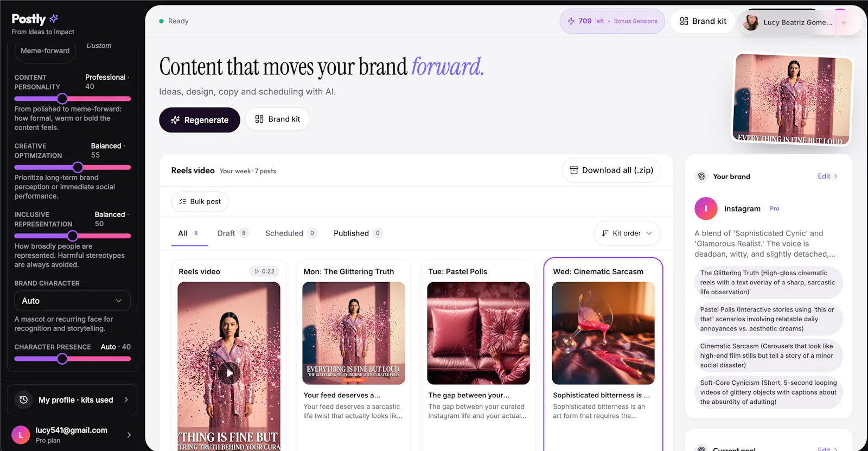The width and height of the screenshot is (868, 451).
Task: Switch to the Draft tab
Action: tap(233, 233)
